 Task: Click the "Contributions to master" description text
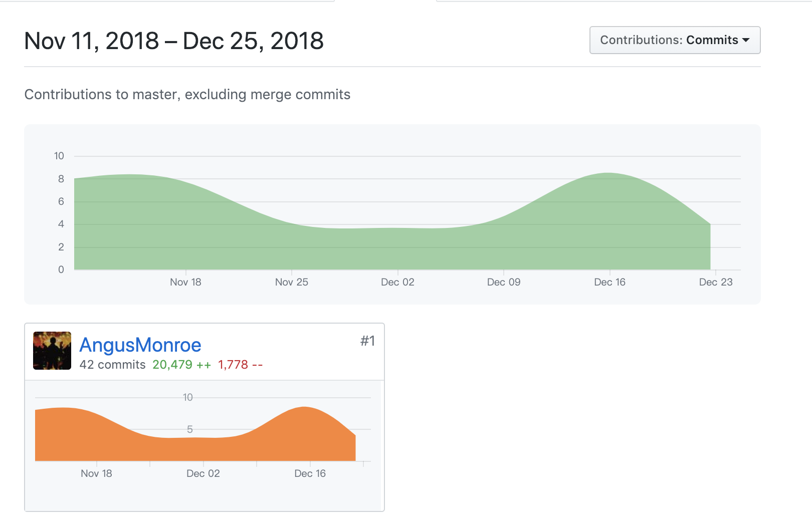(187, 95)
